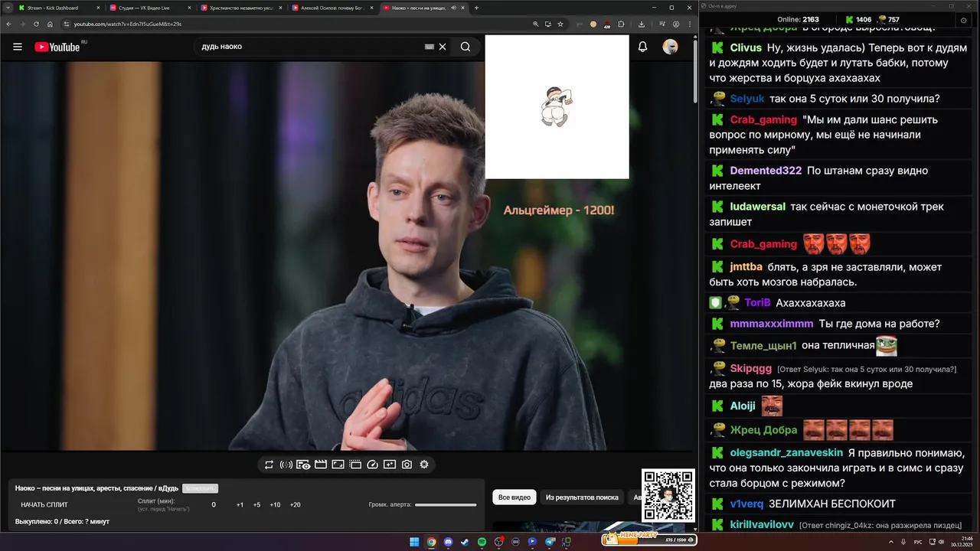The width and height of the screenshot is (980, 551).
Task: Open the playback speed gauge icon
Action: [x=373, y=465]
